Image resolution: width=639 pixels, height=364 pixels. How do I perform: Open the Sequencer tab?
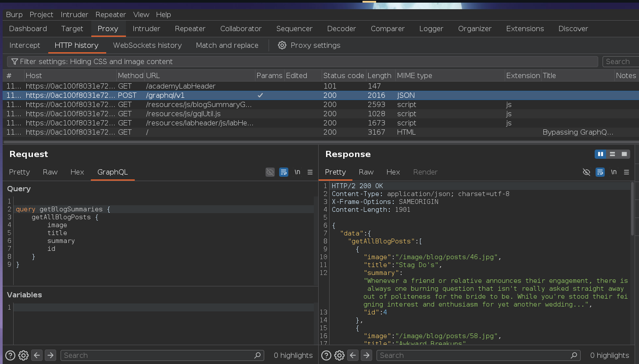click(294, 29)
